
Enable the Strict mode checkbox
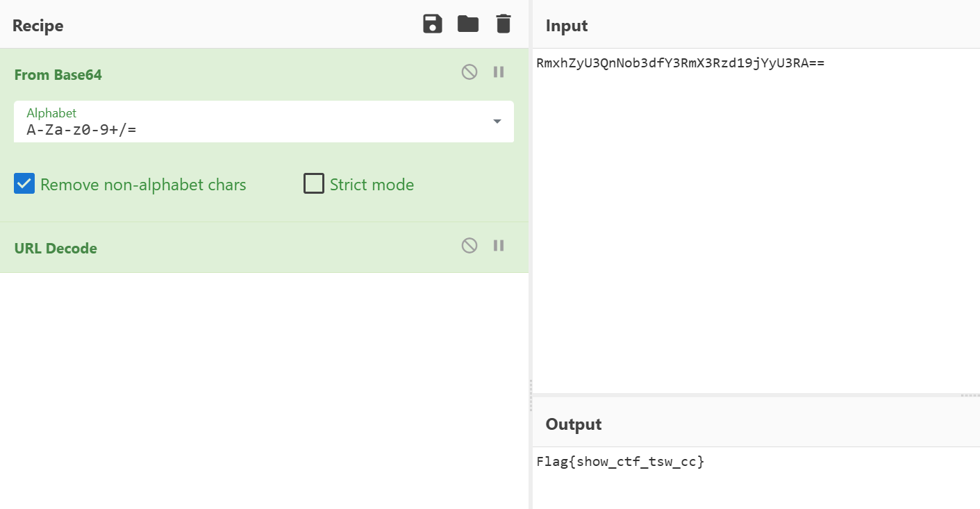314,184
